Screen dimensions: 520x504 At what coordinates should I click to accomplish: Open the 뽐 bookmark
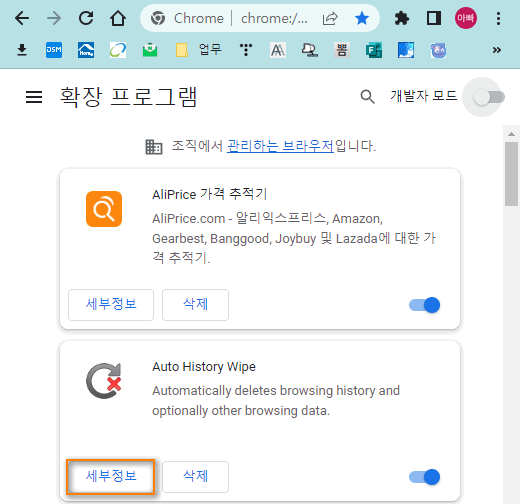tap(342, 50)
